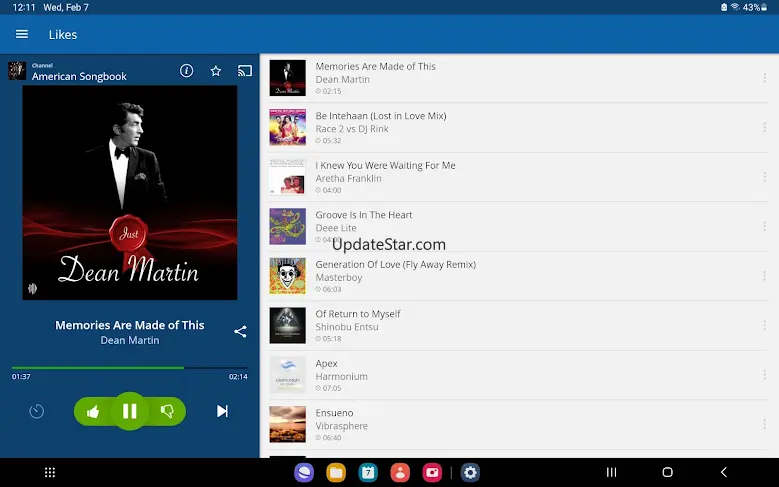Open the My Files folder app
The image size is (779, 487).
point(336,472)
